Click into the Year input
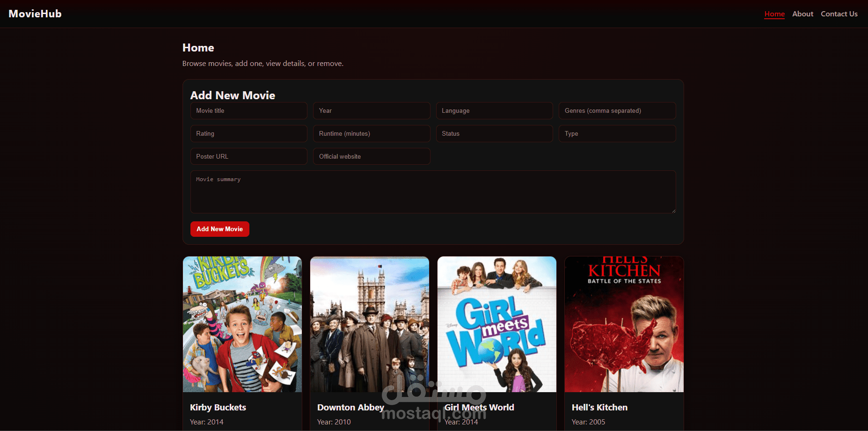Viewport: 868px width, 431px height. coord(372,111)
